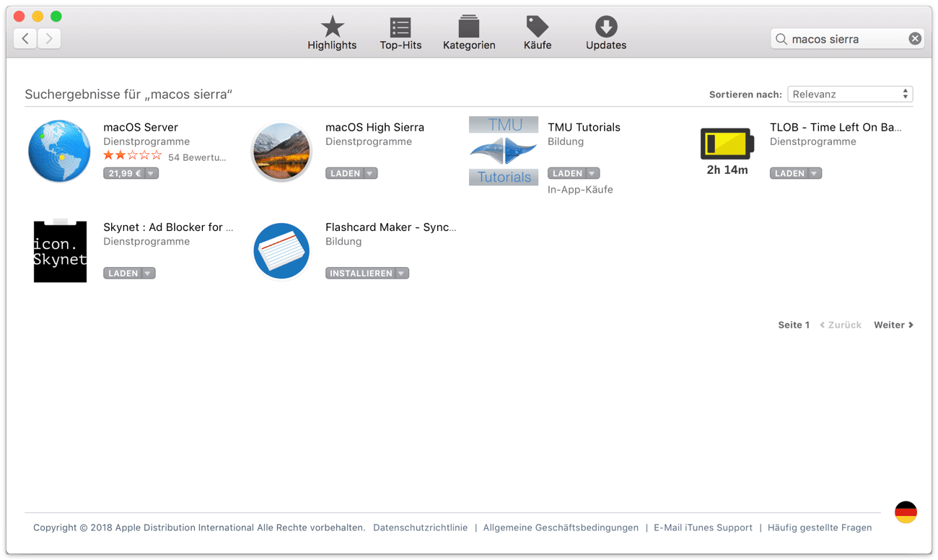Viewport: 938px width, 560px height.
Task: Maximize window with the green button
Action: [56, 16]
